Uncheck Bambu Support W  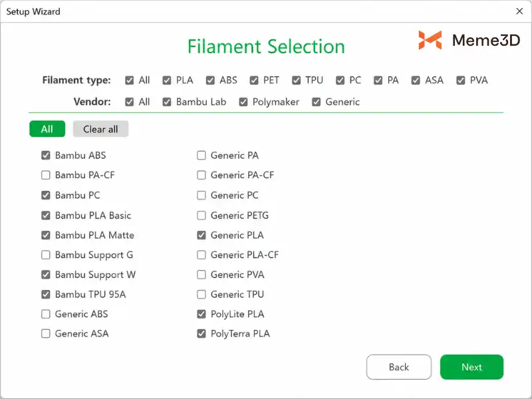coord(45,275)
